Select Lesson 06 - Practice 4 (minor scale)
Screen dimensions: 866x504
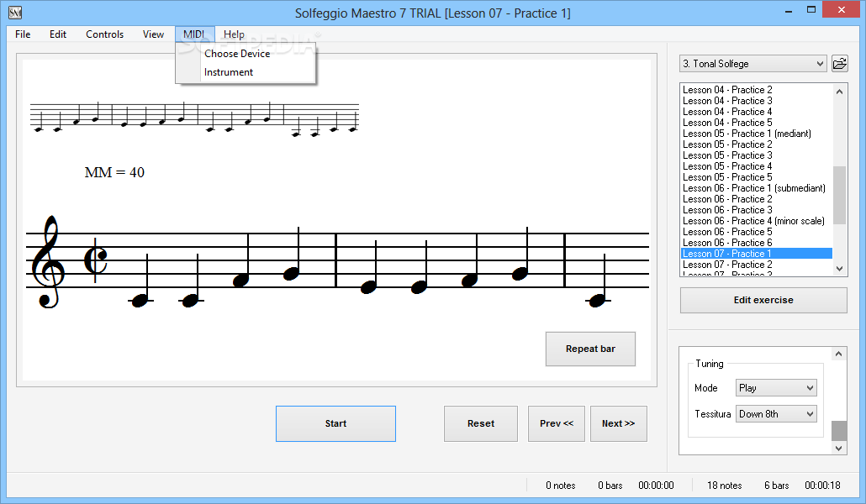(757, 221)
